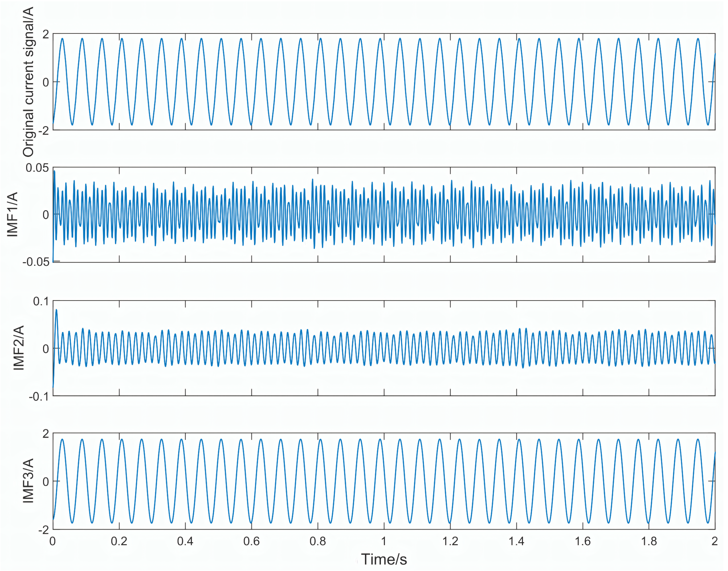The width and height of the screenshot is (728, 571).
Task: Click the '0.8' x-axis tick label
Action: [318, 541]
